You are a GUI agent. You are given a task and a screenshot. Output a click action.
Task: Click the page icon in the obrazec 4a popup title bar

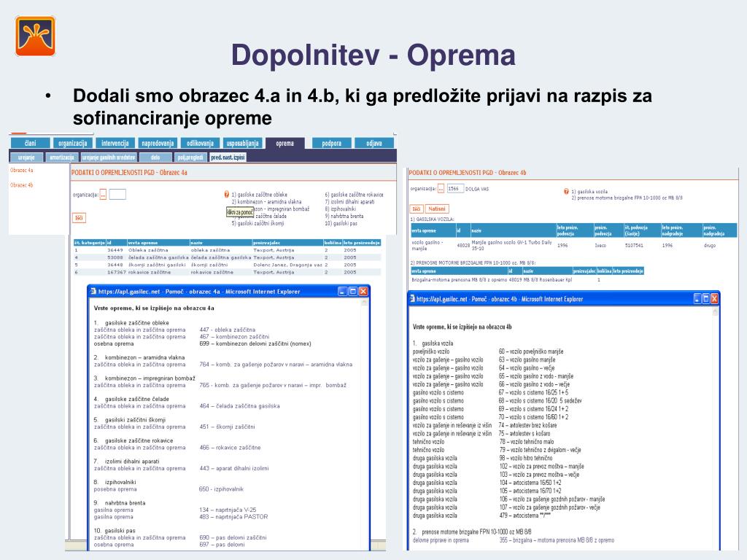pyautogui.click(x=93, y=292)
